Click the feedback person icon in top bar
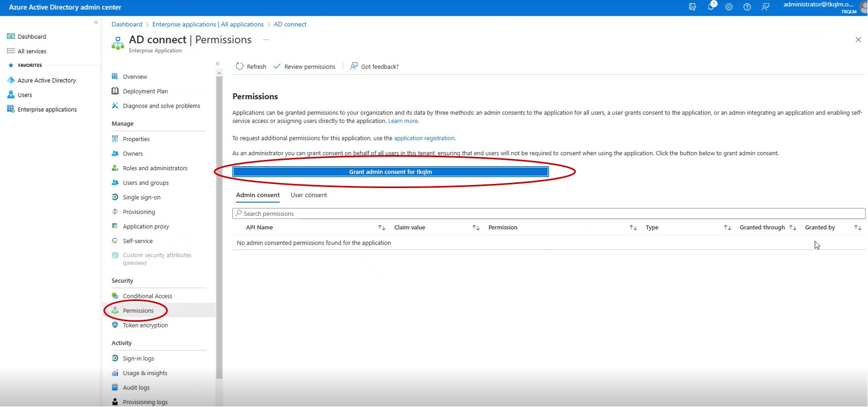Viewport: 868px width, 407px height. click(x=766, y=7)
